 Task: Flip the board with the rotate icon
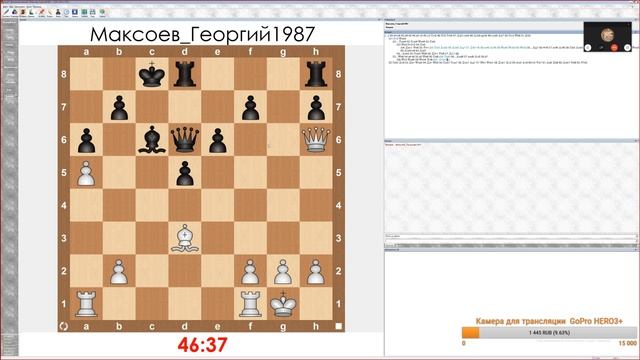point(63,326)
